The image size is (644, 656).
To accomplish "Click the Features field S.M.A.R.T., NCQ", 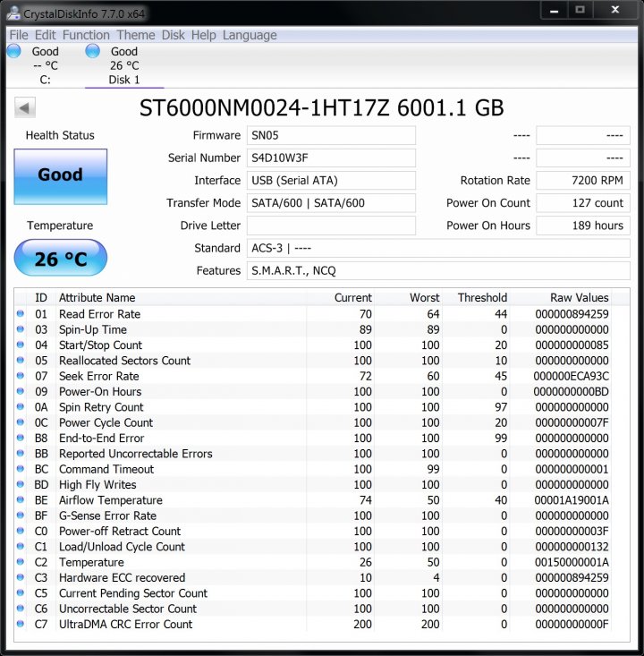I will (x=438, y=271).
